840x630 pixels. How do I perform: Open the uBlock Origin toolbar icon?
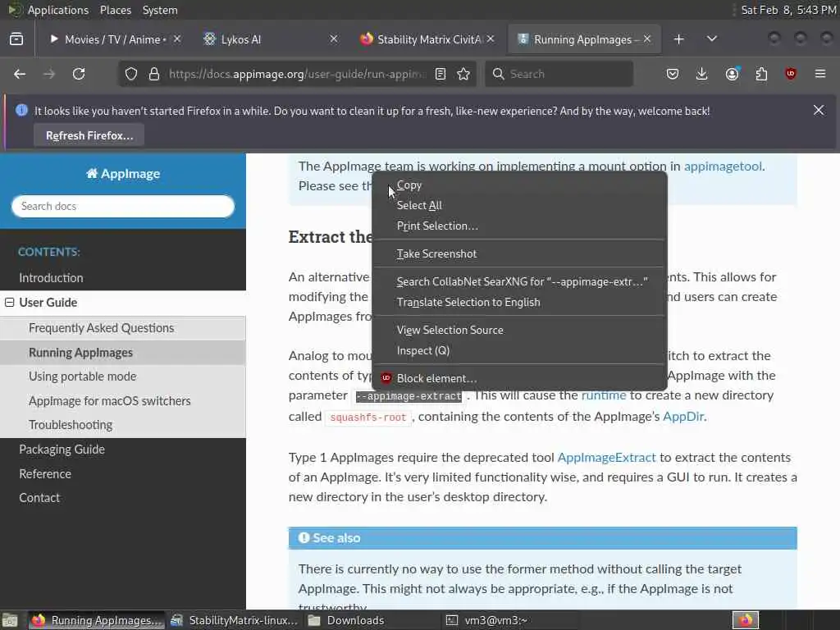[791, 74]
